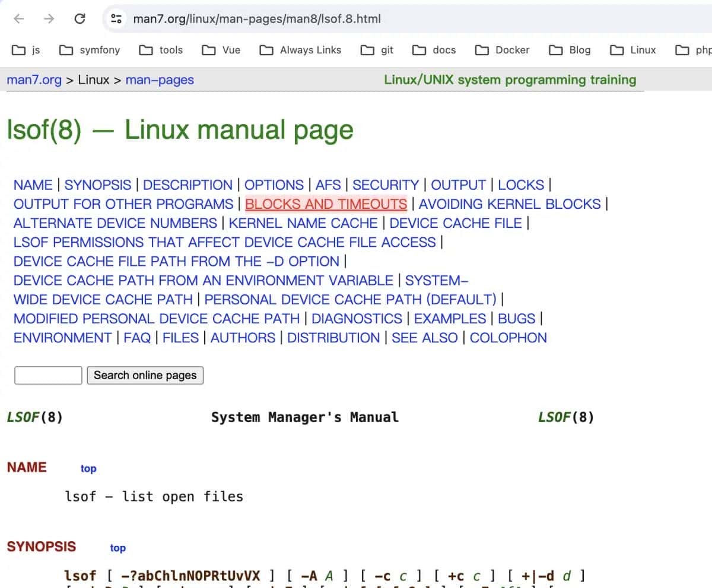This screenshot has height=588, width=712.
Task: Open the Linux/UNIX system programming training link
Action: click(510, 80)
